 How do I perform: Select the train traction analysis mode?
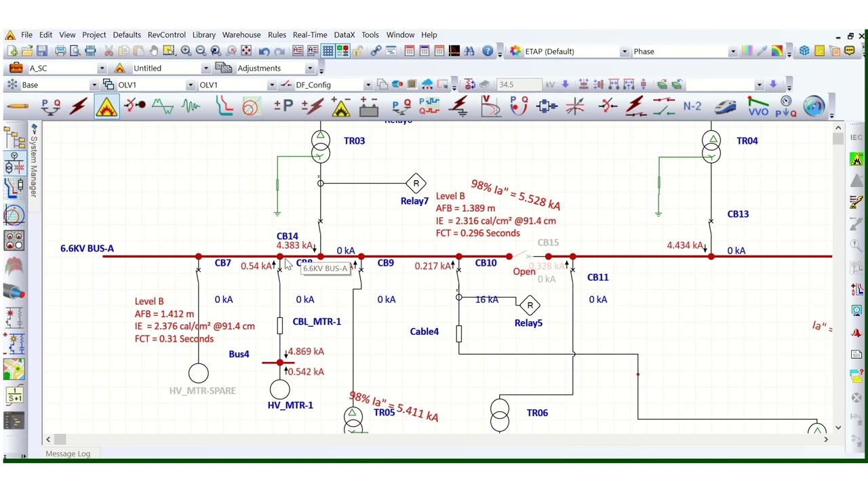(725, 106)
